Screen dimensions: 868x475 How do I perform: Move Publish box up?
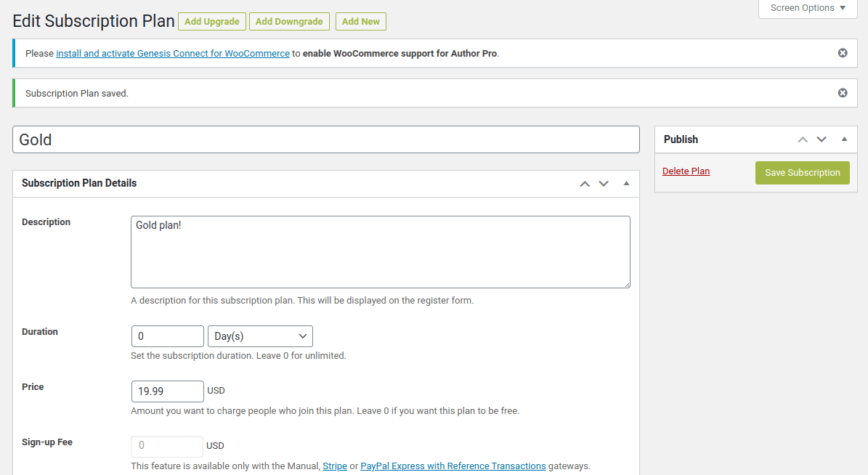click(x=803, y=139)
